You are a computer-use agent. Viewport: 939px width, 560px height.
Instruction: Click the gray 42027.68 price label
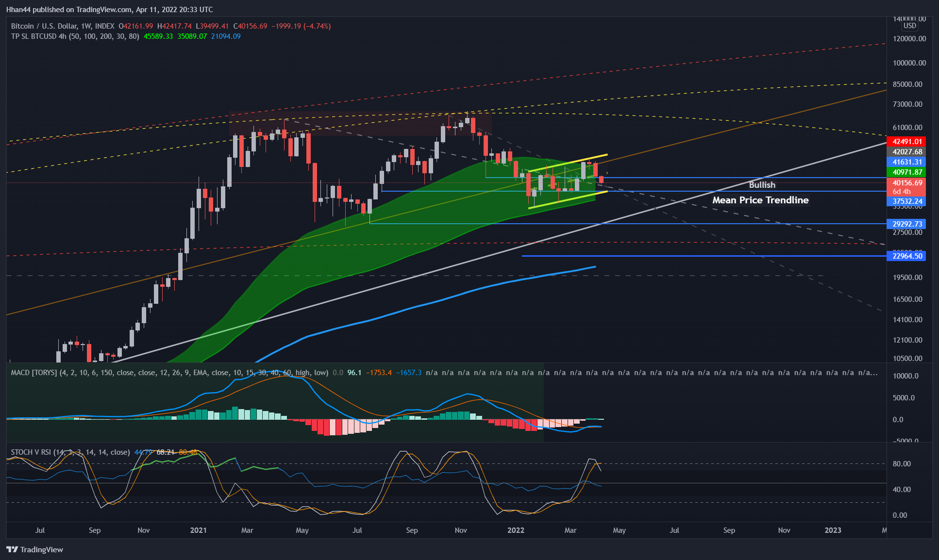pyautogui.click(x=906, y=152)
